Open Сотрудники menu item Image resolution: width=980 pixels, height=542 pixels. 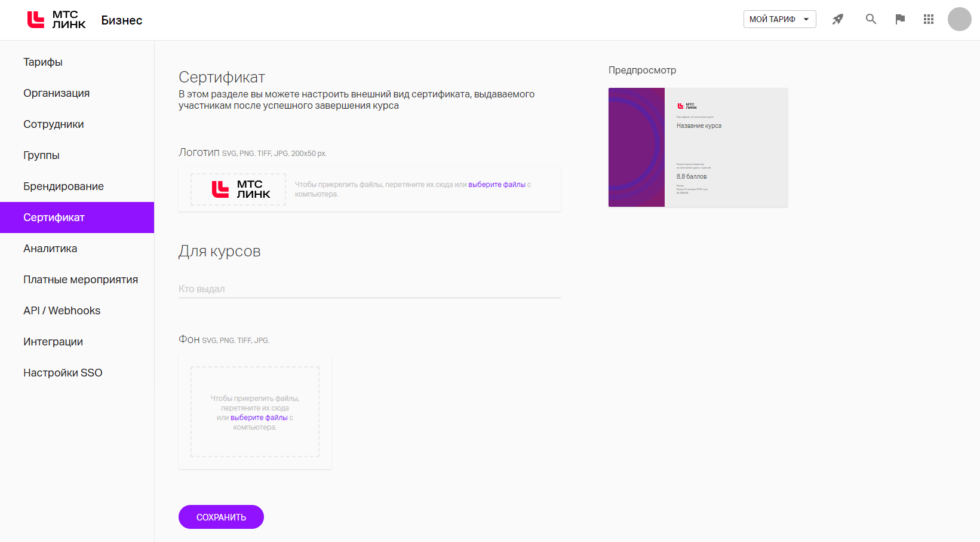54,124
